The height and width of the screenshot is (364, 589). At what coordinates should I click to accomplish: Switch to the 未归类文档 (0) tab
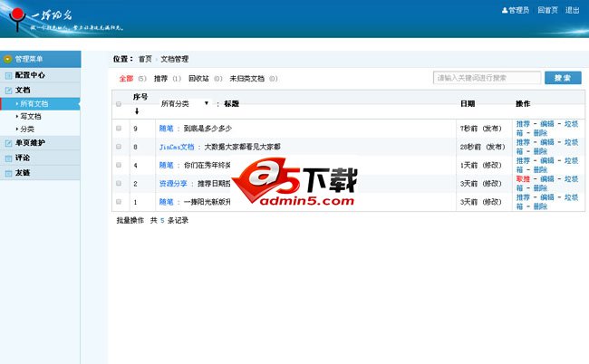pyautogui.click(x=254, y=79)
